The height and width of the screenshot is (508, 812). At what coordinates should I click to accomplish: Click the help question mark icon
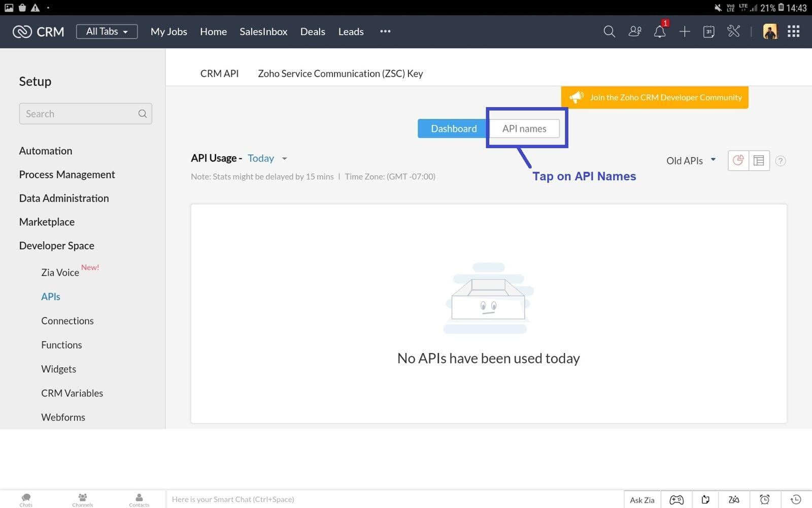click(x=781, y=161)
